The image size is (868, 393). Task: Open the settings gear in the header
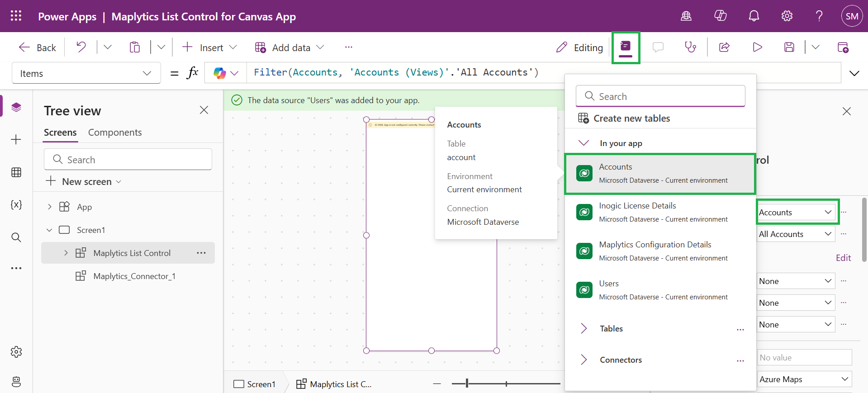pos(787,16)
